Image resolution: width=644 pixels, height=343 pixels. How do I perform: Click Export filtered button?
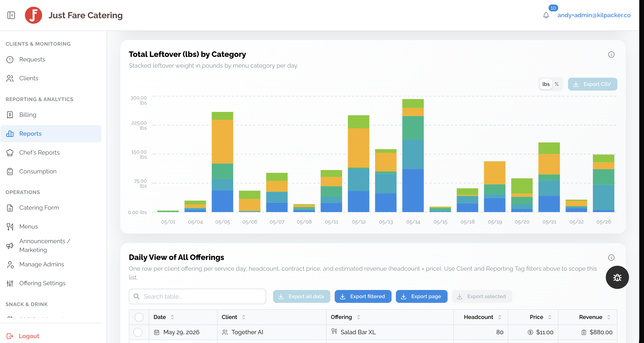click(363, 296)
